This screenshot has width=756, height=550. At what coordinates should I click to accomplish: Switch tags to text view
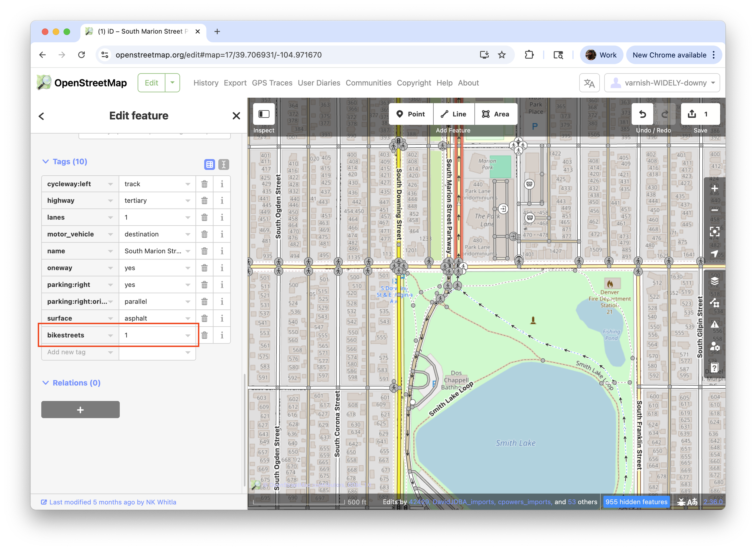(x=224, y=164)
